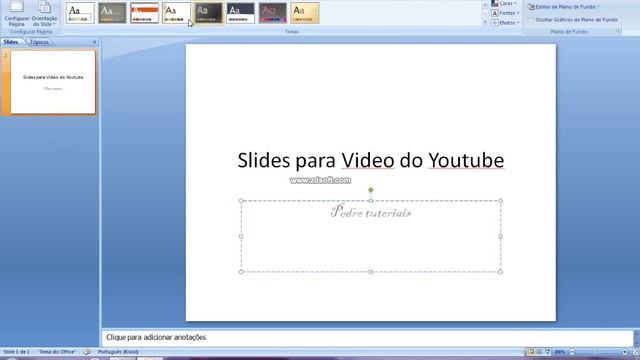
Task: Open Plano de Fundo dialog launcher
Action: pos(618,31)
